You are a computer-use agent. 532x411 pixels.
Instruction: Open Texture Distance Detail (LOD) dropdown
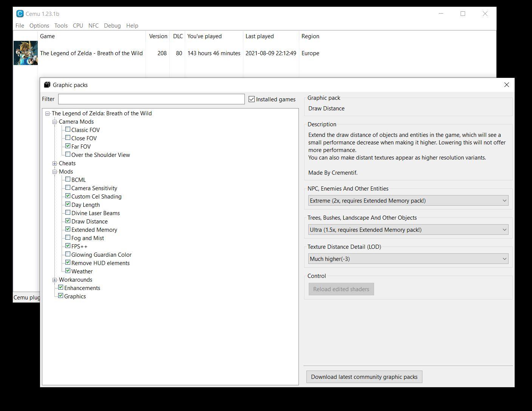tap(408, 259)
